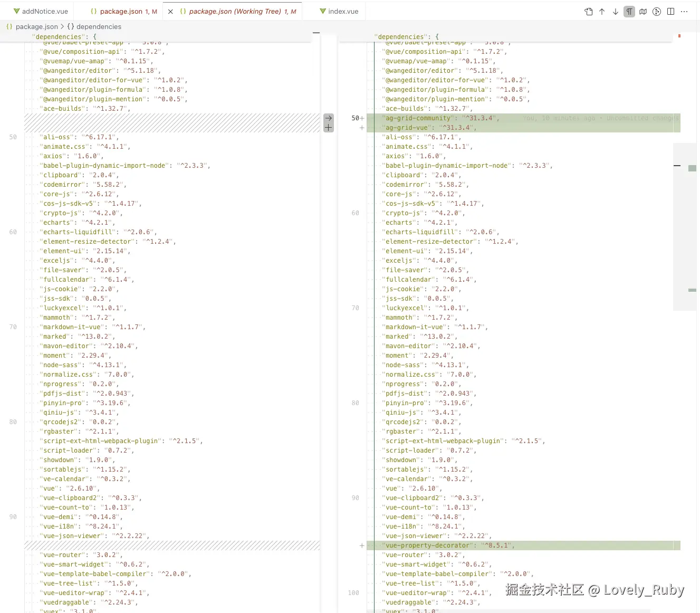
Task: Click element-ui line in the original pane
Action: 84,251
